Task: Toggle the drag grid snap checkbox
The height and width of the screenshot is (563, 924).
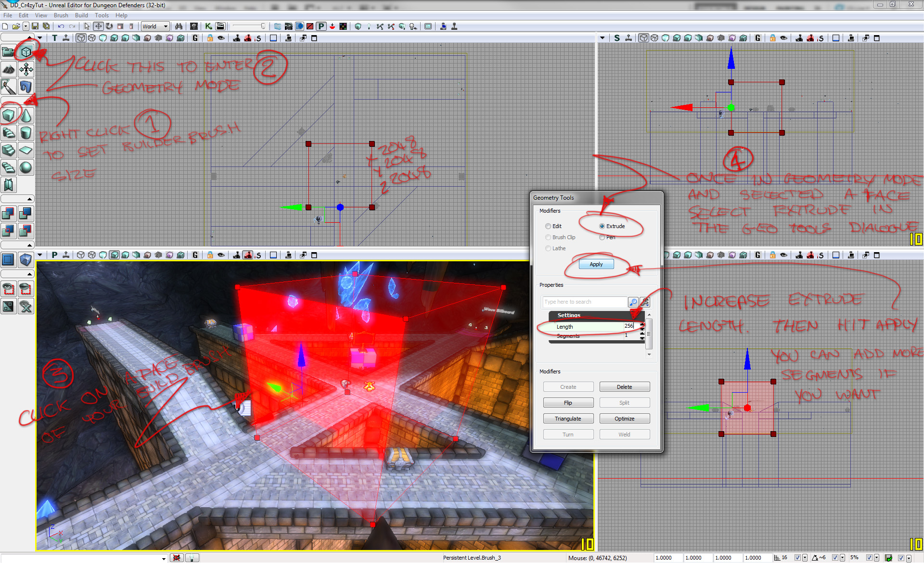Action: (x=797, y=558)
